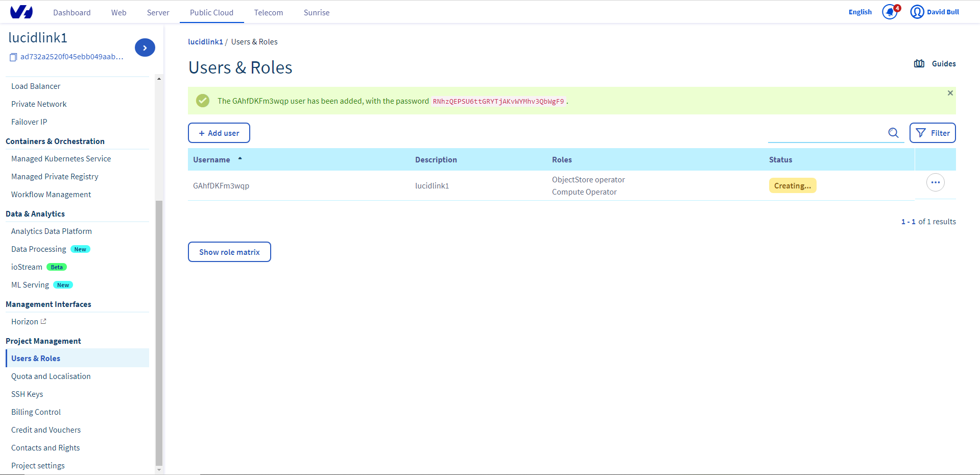This screenshot has width=980, height=475.
Task: Select the Public Cloud tab
Action: coord(211,12)
